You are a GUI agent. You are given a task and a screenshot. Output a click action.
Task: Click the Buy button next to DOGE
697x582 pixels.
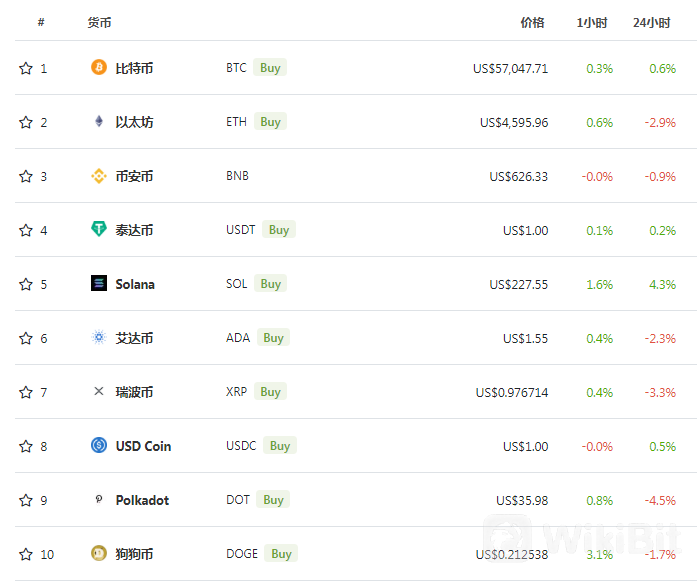coord(281,554)
